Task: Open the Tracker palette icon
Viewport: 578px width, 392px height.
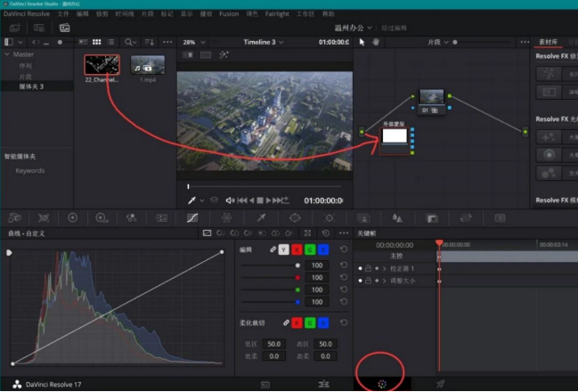Action: pos(329,217)
